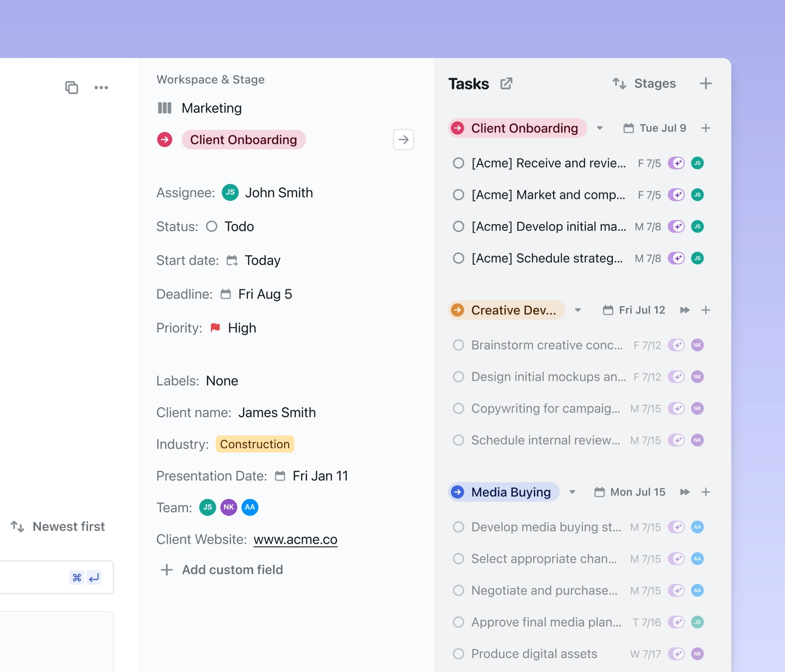
Task: Click fast-forward icon next to Fri Jul 12
Action: 685,310
